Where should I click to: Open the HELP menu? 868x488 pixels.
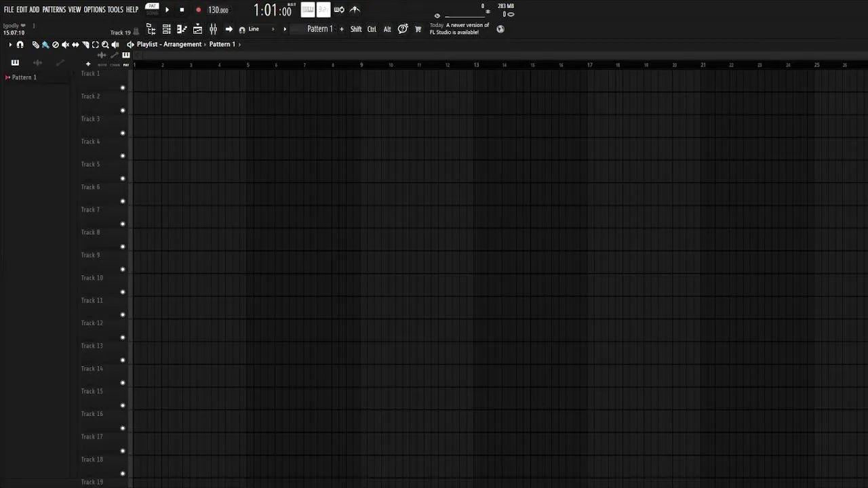point(132,9)
